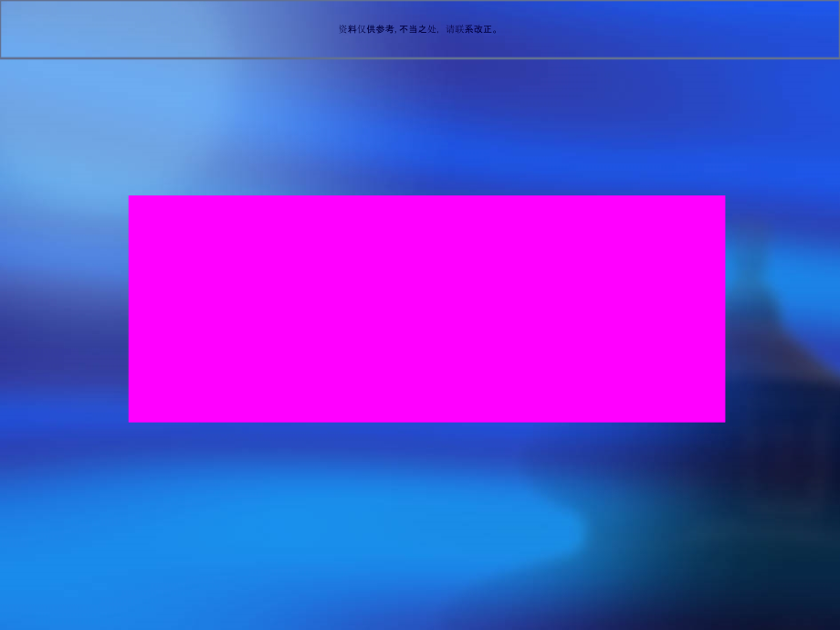Click the left edge of the magenta rectangle

coord(130,309)
